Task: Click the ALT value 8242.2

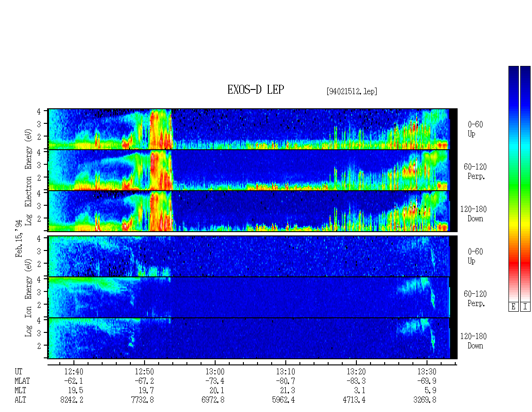Action: pyautogui.click(x=72, y=400)
